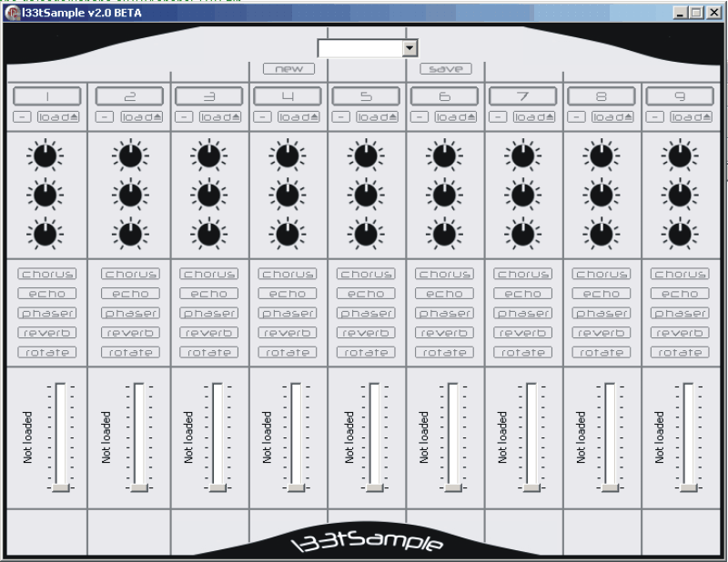
Task: Click the minus button in channel 7
Action: (497, 116)
